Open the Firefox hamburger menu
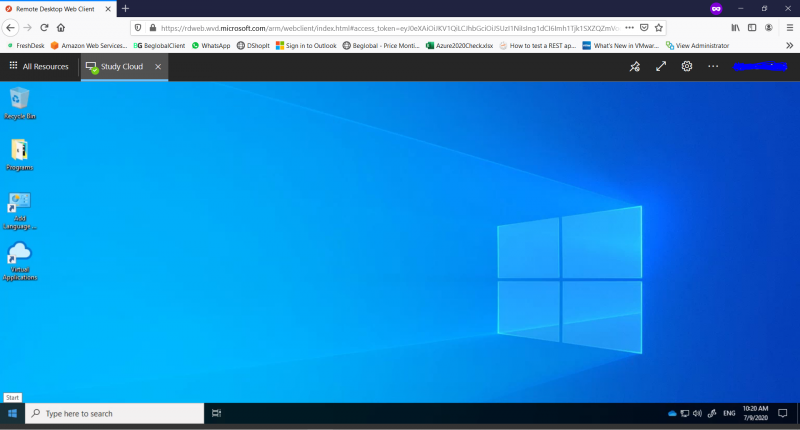The width and height of the screenshot is (800, 430). click(x=790, y=28)
